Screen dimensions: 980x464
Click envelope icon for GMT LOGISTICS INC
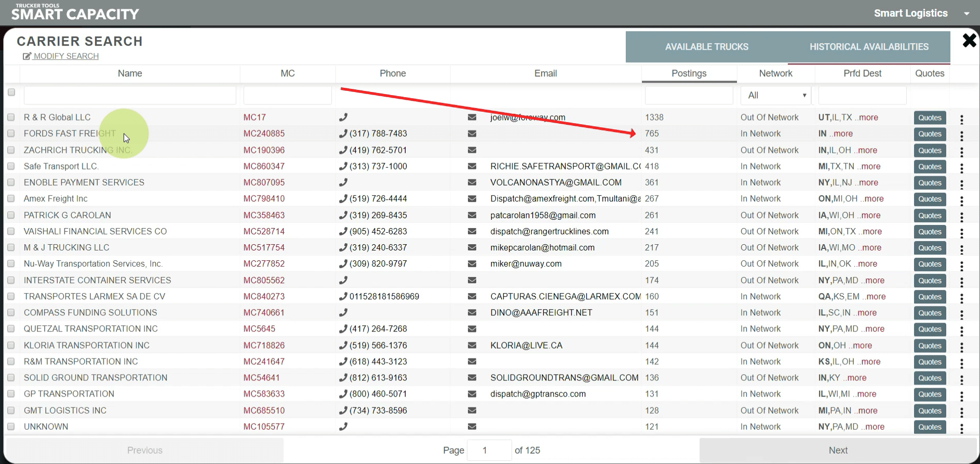[472, 410]
